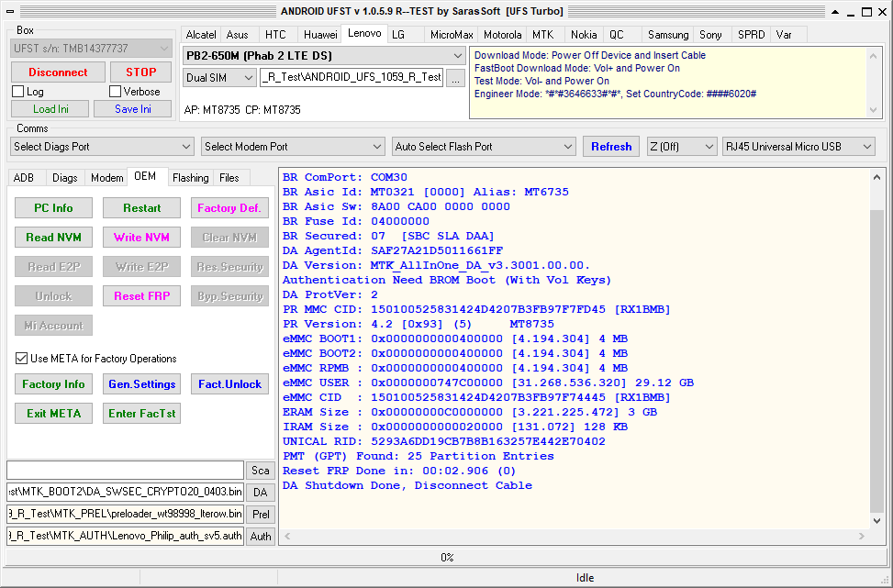Open the Samsung brand tab
This screenshot has height=588, width=893.
click(668, 35)
